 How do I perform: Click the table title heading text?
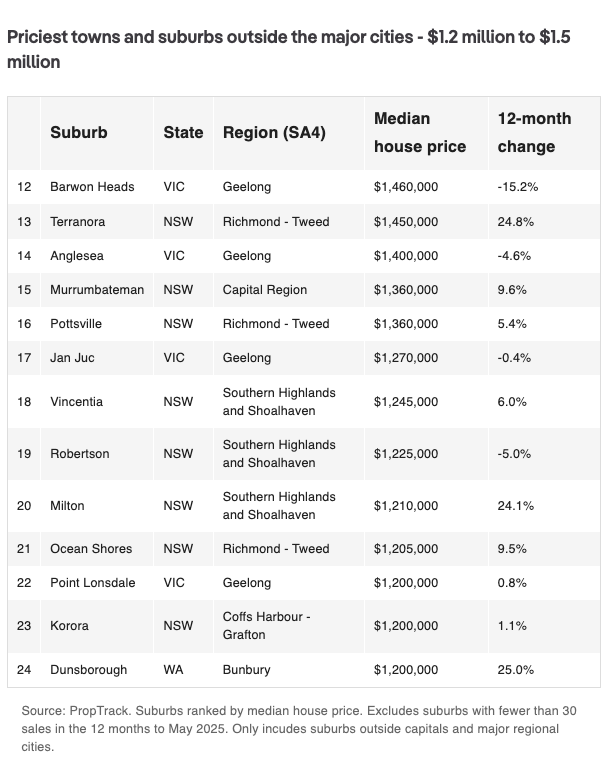coord(288,49)
